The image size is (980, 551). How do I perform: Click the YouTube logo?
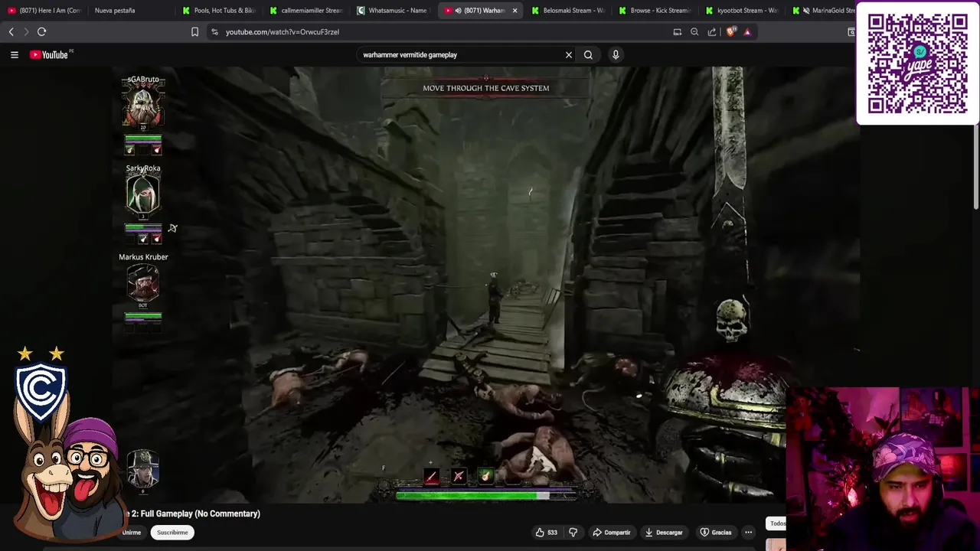49,54
